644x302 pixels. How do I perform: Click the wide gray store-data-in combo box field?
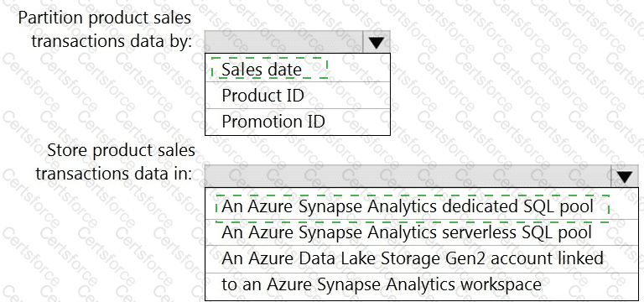(x=408, y=177)
